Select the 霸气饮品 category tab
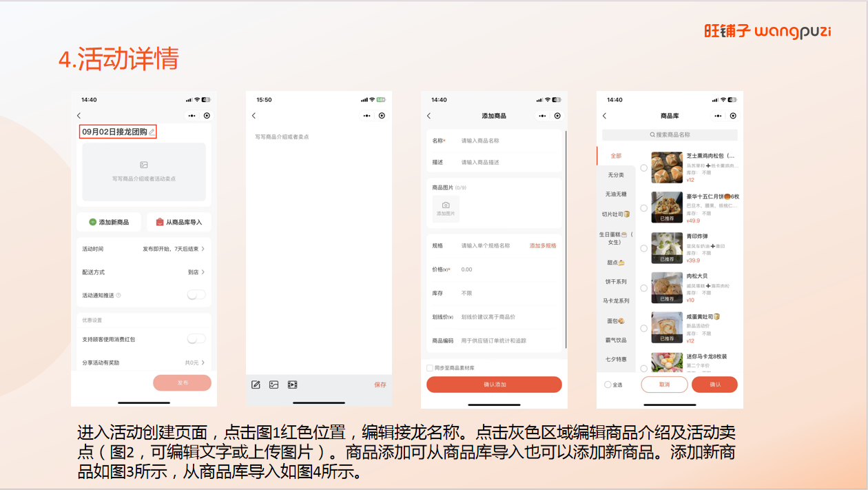 pyautogui.click(x=616, y=340)
